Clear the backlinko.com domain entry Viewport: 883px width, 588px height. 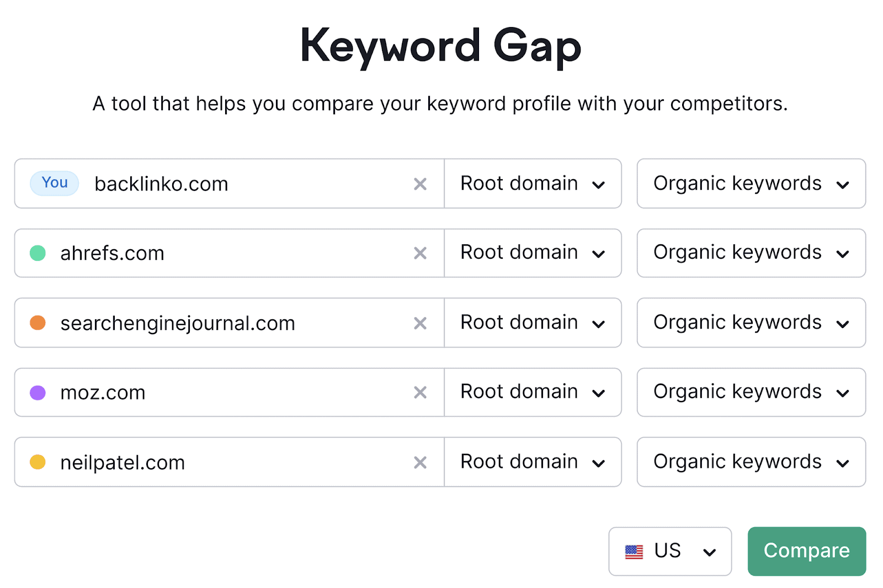coord(420,184)
